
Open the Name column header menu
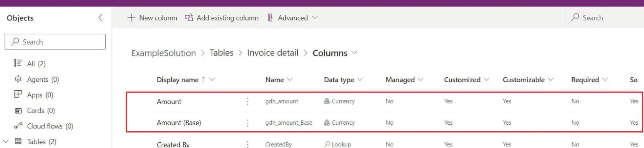pyautogui.click(x=290, y=79)
